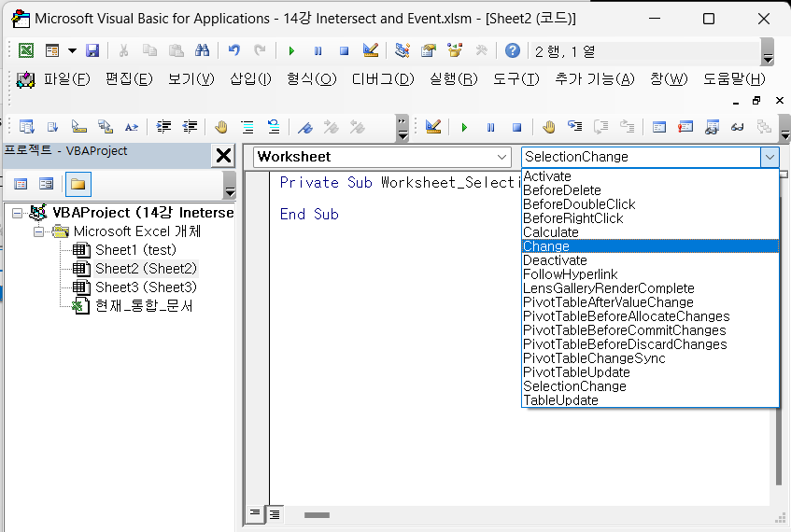Image resolution: width=791 pixels, height=532 pixels.
Task: Switch to Full Module View button
Action: coord(275,514)
